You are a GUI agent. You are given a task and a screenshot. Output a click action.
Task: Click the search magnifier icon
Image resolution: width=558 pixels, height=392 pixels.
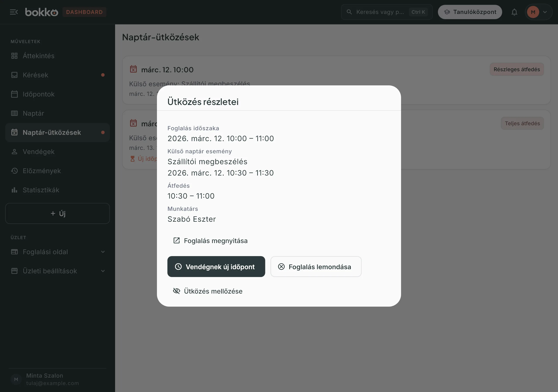pos(349,12)
